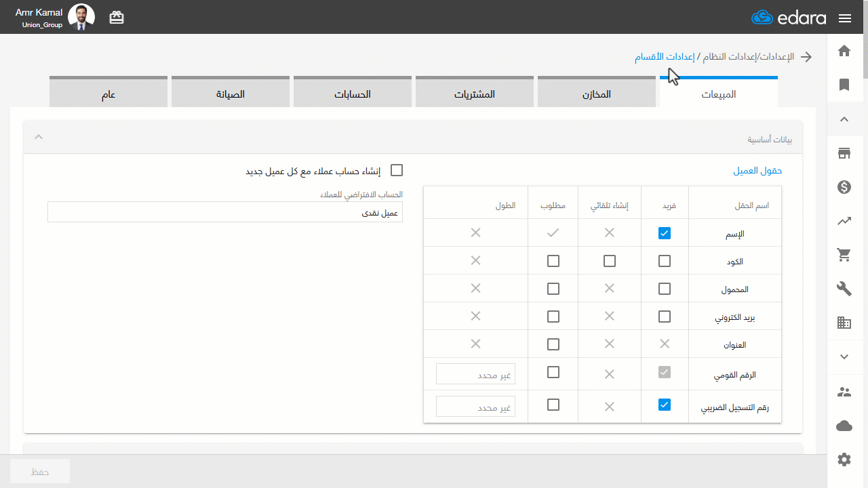Viewport: 868px width, 488px height.
Task: Switch to المخازن tab
Action: (597, 92)
